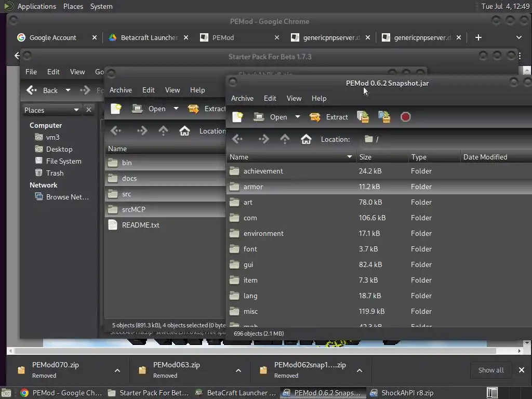Open Archive menu in ShockAhPI window
Viewport: 532px width, 399px height.
tap(121, 90)
